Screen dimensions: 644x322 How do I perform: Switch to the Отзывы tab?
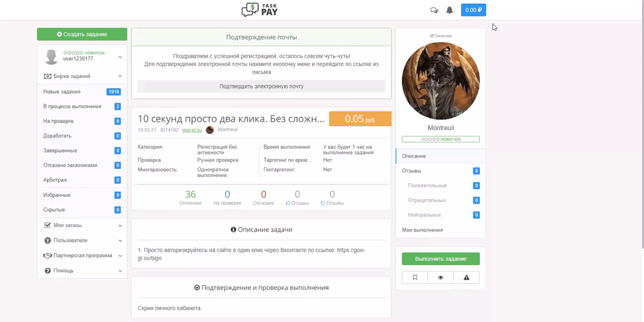click(x=441, y=171)
